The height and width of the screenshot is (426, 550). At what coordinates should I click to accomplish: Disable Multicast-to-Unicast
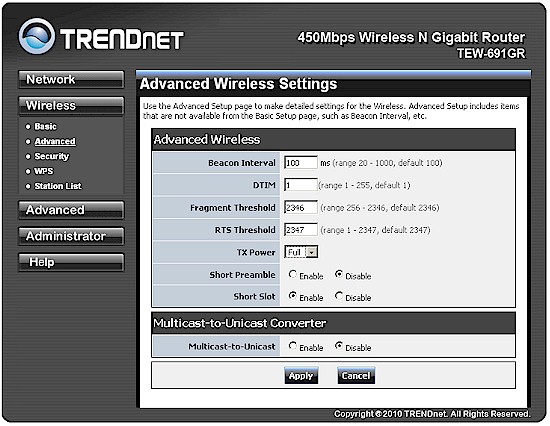pos(339,346)
